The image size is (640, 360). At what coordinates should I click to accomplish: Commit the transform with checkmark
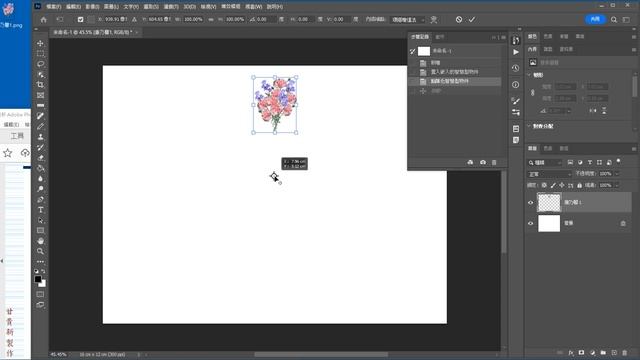coord(472,20)
